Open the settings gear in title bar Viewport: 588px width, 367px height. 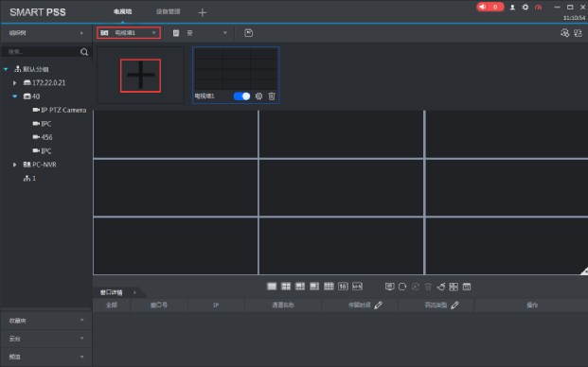[x=525, y=8]
